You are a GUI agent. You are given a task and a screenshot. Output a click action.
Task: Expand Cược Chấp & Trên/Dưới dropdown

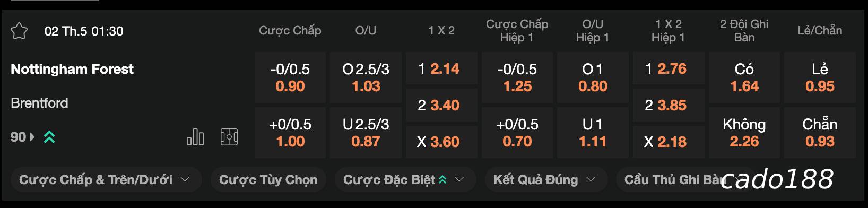click(105, 180)
